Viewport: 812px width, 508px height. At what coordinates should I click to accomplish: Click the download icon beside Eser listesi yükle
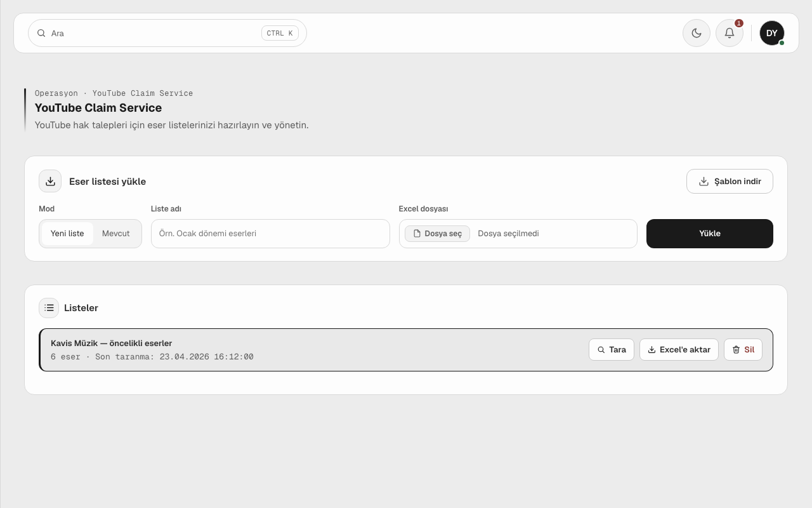tap(50, 181)
